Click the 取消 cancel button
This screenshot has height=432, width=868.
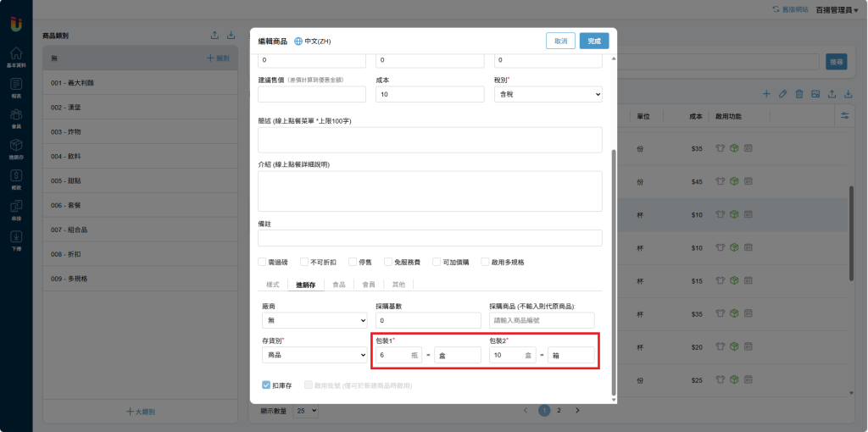(x=560, y=41)
